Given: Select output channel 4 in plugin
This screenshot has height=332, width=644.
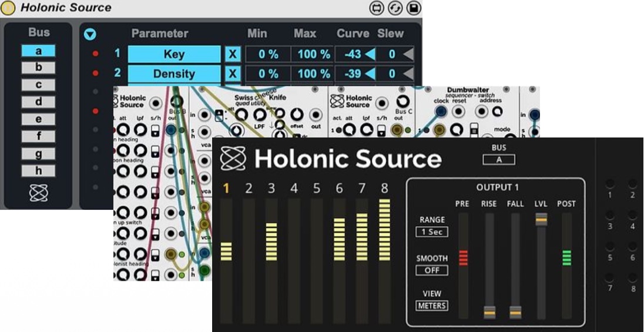Looking at the screenshot, I should [294, 189].
